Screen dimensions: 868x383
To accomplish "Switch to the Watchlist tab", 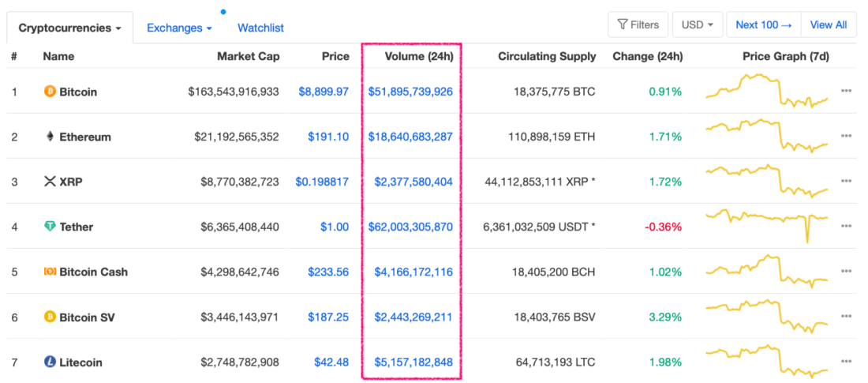I will click(260, 28).
